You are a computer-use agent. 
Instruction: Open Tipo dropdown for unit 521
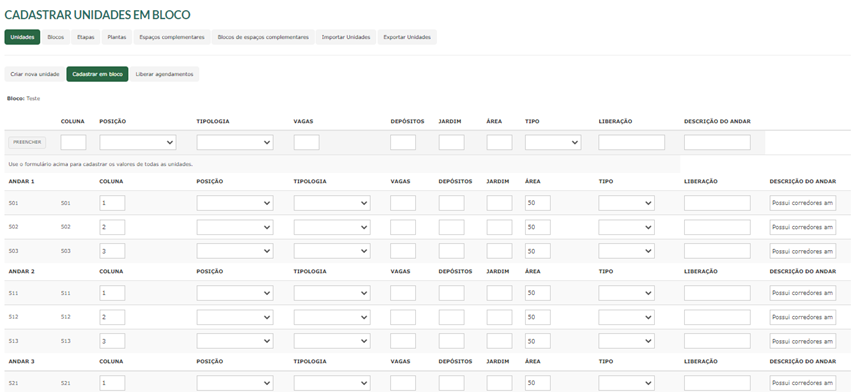coord(626,383)
